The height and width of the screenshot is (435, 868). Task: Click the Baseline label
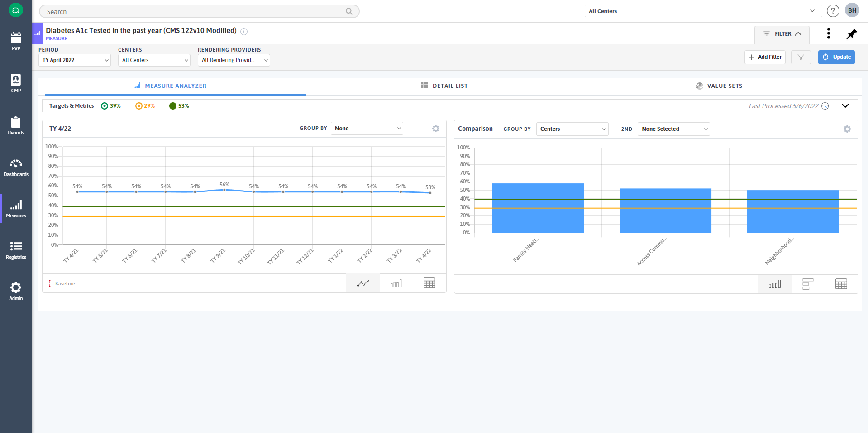65,284
